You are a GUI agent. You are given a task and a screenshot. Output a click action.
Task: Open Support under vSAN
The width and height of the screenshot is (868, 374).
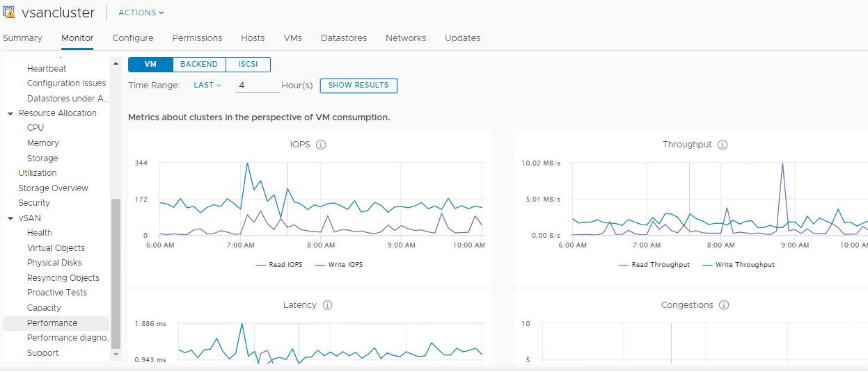[43, 353]
